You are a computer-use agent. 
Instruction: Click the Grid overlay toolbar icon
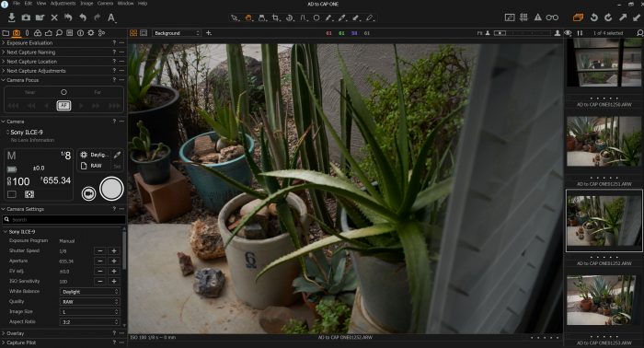point(523,17)
